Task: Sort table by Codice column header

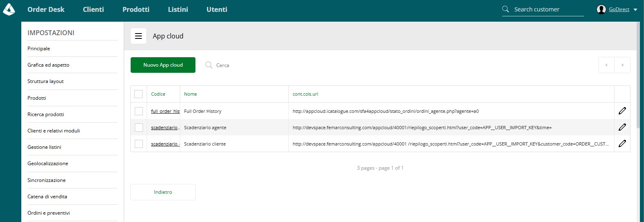Action: 158,94
